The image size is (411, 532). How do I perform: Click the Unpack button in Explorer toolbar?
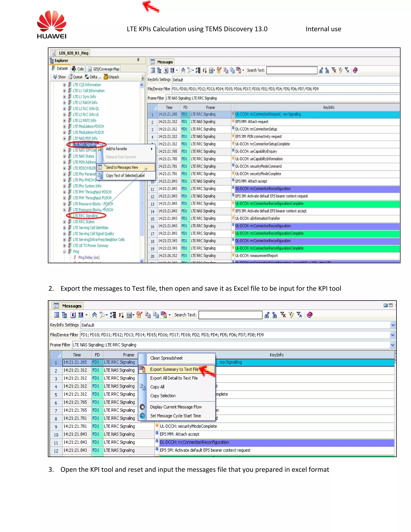click(112, 77)
